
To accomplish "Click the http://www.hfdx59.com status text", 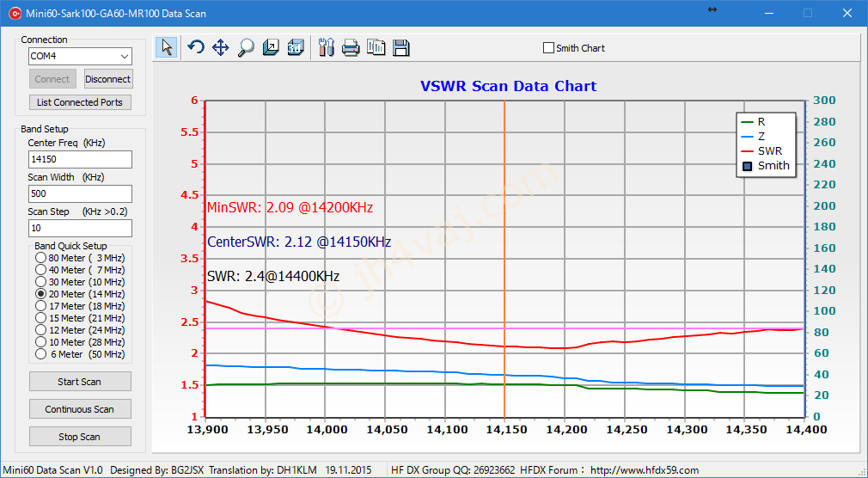I will click(645, 470).
